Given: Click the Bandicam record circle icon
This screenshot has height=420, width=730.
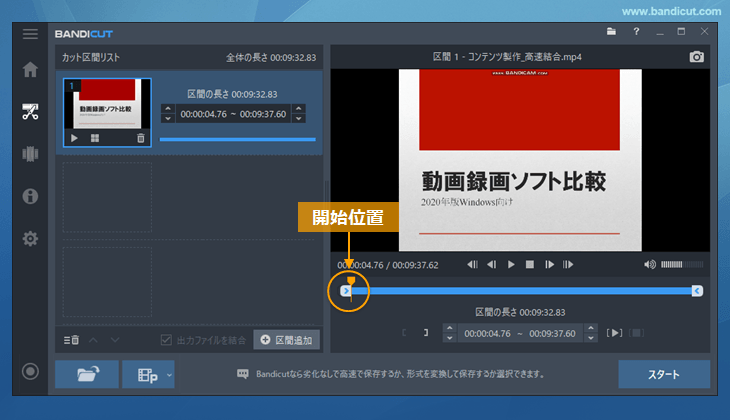Looking at the screenshot, I should [30, 372].
